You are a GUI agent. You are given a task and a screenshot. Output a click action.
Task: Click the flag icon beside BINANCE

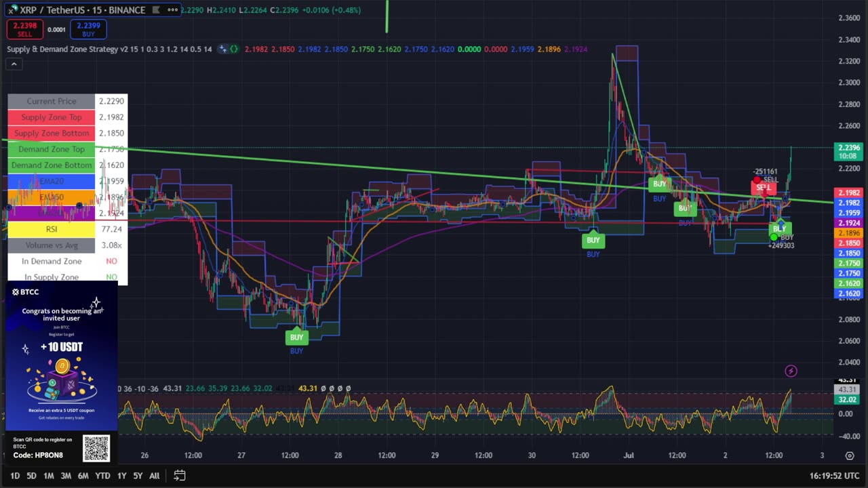(156, 9)
